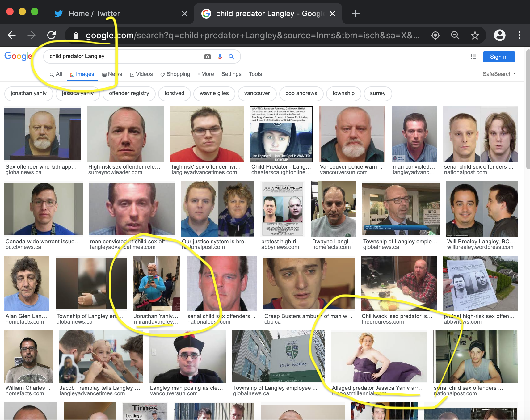Expand the More search options menu
This screenshot has height=420, width=530.
coord(206,74)
